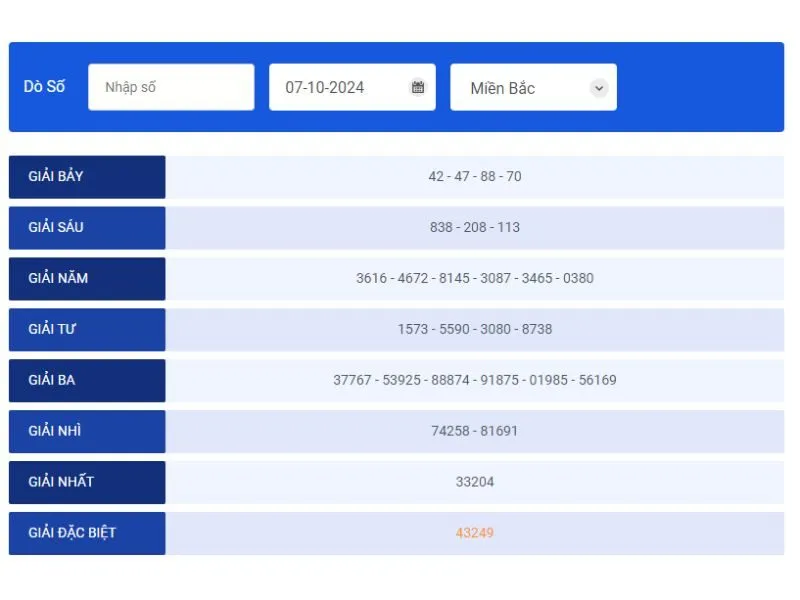The image size is (800, 600).
Task: Select the GIẢI NĂM row label
Action: pyautogui.click(x=87, y=279)
